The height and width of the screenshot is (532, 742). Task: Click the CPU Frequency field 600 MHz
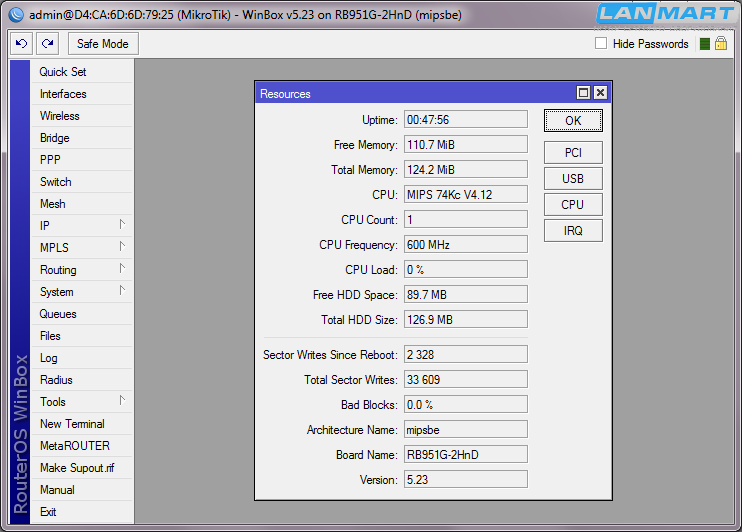pos(466,245)
